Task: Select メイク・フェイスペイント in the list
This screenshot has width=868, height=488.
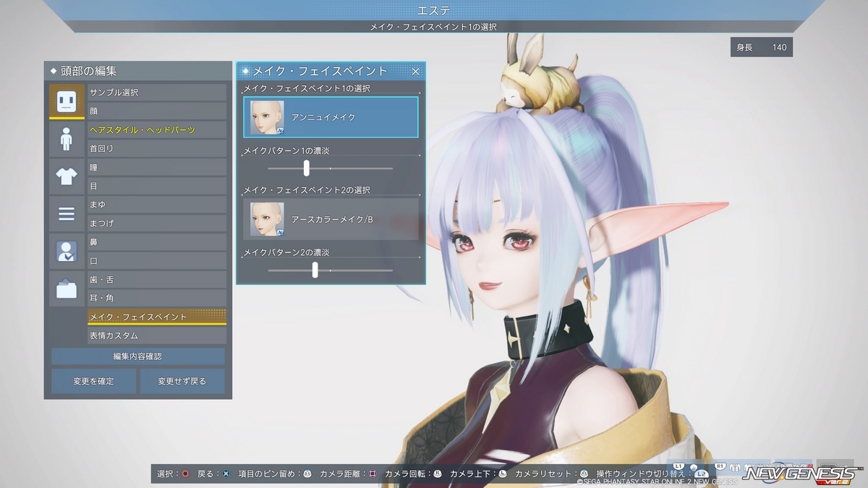Action: coord(157,317)
